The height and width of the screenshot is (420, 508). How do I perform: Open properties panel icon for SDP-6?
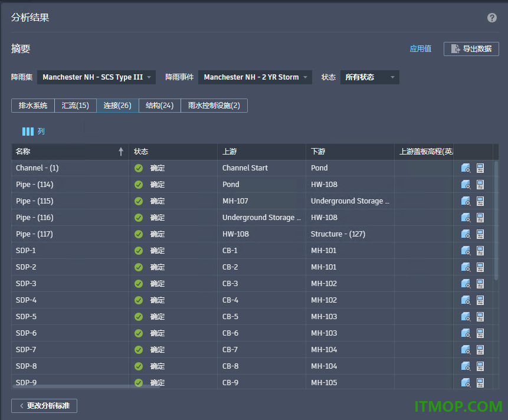coord(480,333)
